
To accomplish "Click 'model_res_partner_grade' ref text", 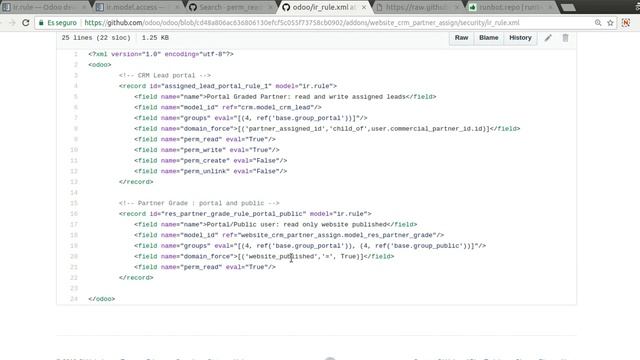I will (389, 235).
